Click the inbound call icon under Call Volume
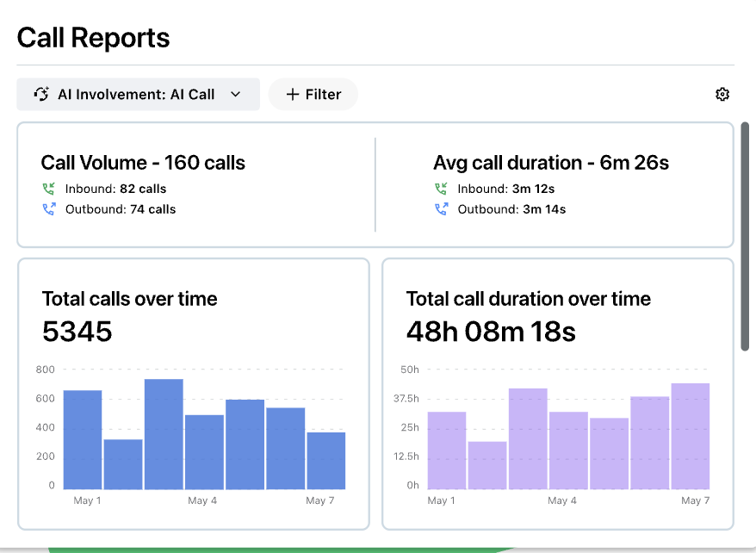The image size is (756, 553). point(48,189)
